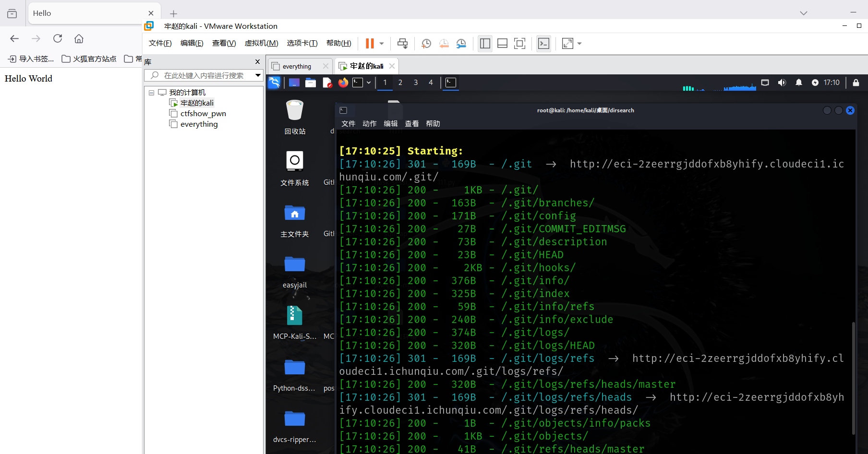Screen dimensions: 868x454
Task: Open the terminal 查看 menu
Action: [411, 124]
